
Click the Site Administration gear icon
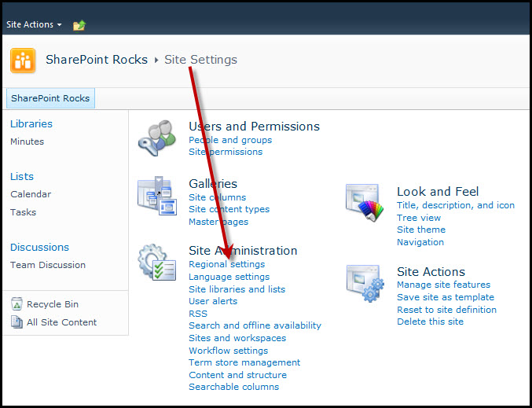[x=156, y=263]
